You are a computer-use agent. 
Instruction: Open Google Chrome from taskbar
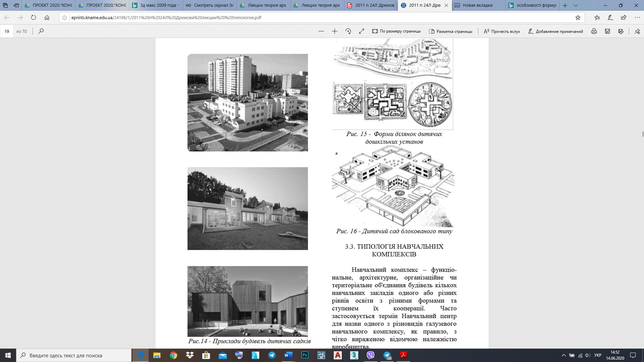click(x=173, y=355)
